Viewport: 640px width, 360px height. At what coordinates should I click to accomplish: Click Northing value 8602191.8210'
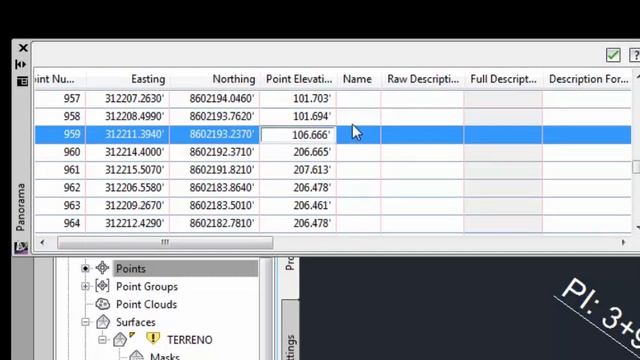(x=222, y=170)
